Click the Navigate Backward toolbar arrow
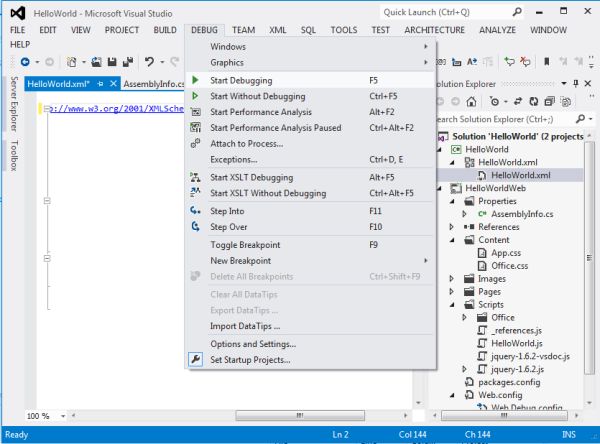Viewport: 600px width, 444px height. tap(25, 62)
